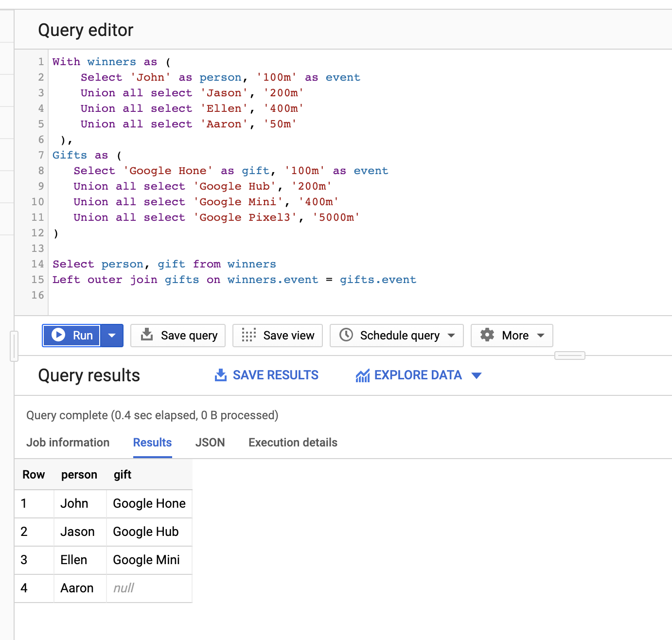Viewport: 672px width, 640px height.
Task: Expand the Schedule query dropdown
Action: point(453,335)
